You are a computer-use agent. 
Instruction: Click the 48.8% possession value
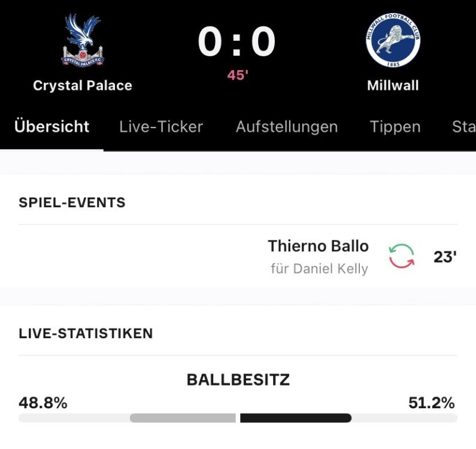pyautogui.click(x=43, y=403)
